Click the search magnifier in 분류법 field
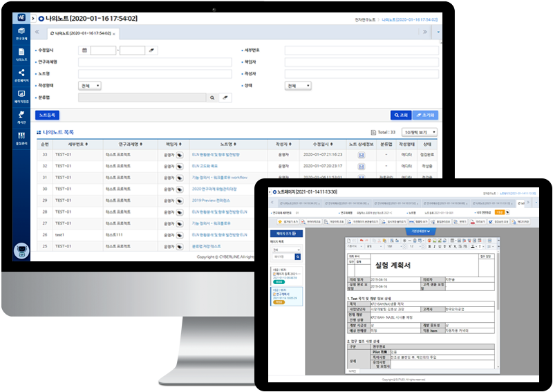Image resolution: width=553 pixels, height=392 pixels. pos(213,98)
